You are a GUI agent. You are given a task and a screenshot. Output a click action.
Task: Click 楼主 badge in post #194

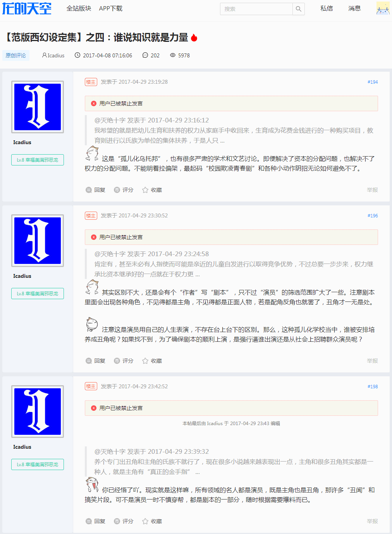91,82
